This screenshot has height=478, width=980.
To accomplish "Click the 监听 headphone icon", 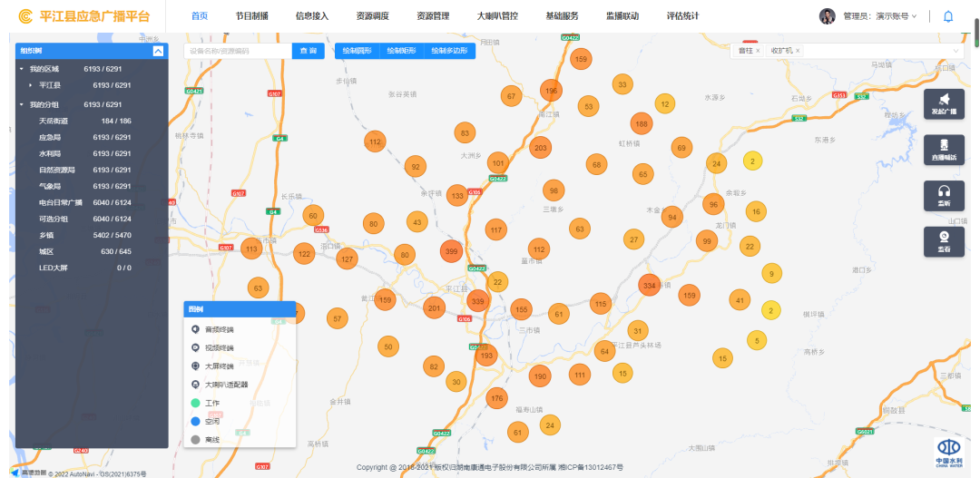I will (944, 195).
